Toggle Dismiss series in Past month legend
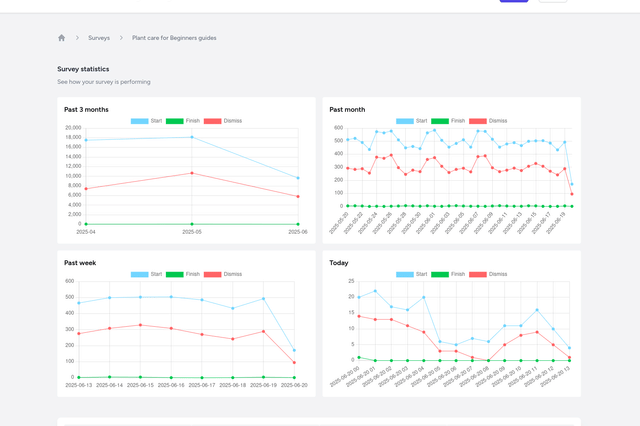Image resolution: width=640 pixels, height=426 pixels. [x=488, y=121]
